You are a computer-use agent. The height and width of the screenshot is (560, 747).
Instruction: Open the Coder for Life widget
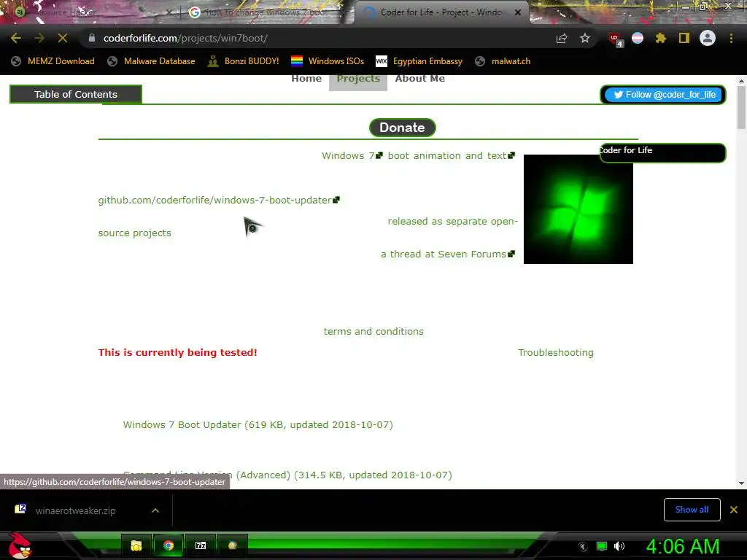(662, 153)
